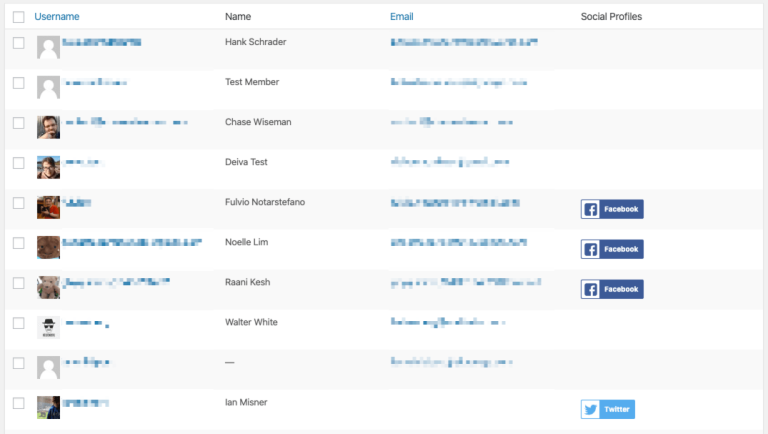This screenshot has height=434, width=768.
Task: Click the Social Profiles column header
Action: [611, 17]
